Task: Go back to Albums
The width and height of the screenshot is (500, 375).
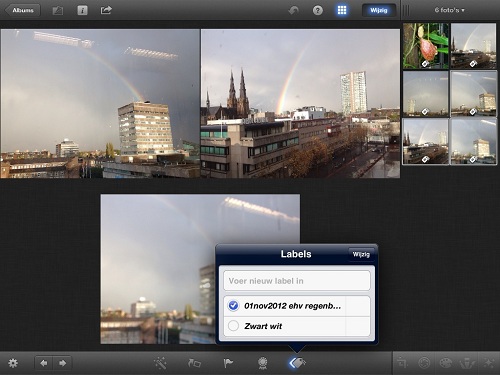Action: [22, 10]
